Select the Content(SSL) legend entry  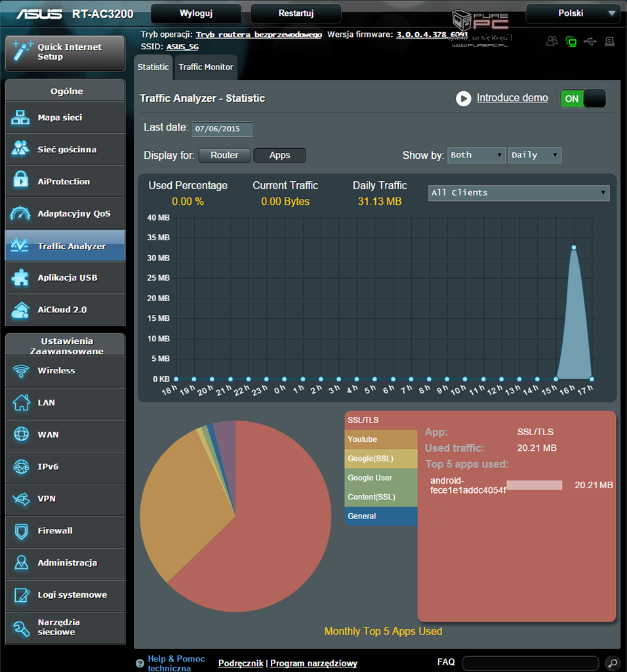click(x=381, y=497)
